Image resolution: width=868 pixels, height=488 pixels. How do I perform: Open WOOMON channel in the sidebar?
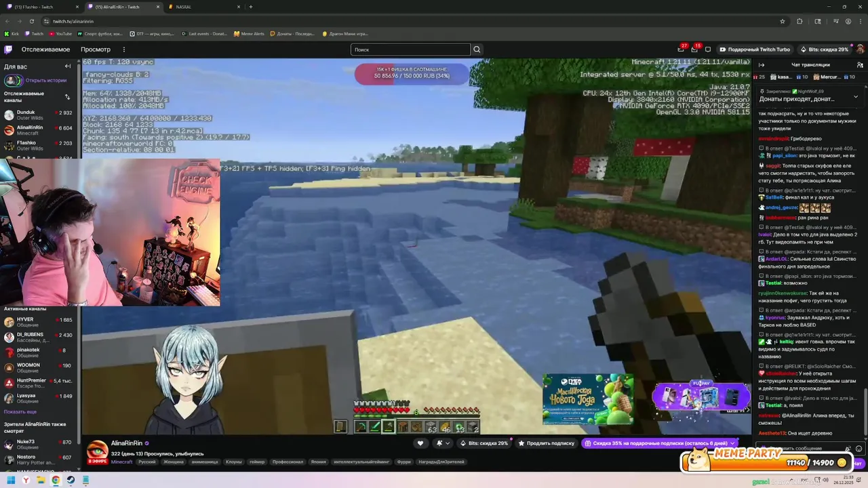[38, 367]
